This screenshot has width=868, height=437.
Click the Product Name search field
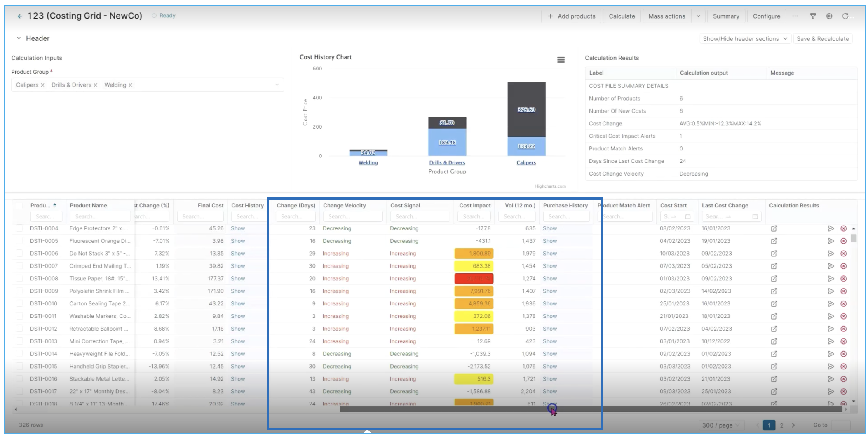pos(100,216)
